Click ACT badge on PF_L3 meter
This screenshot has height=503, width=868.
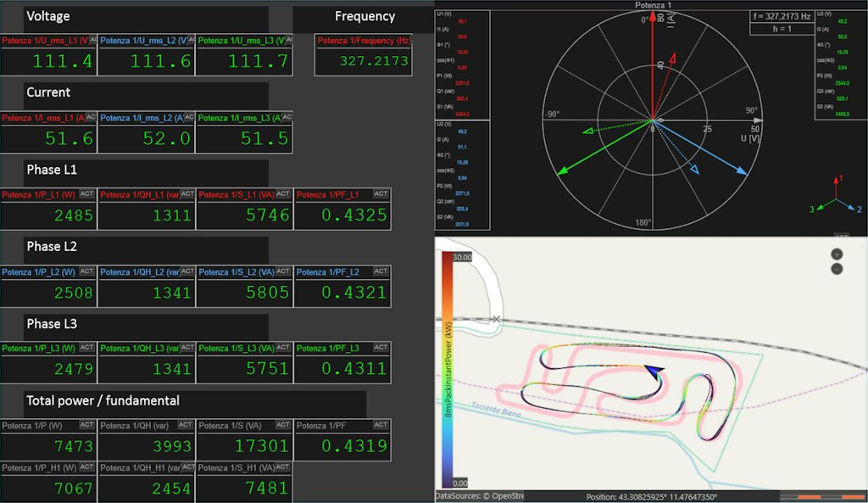381,347
